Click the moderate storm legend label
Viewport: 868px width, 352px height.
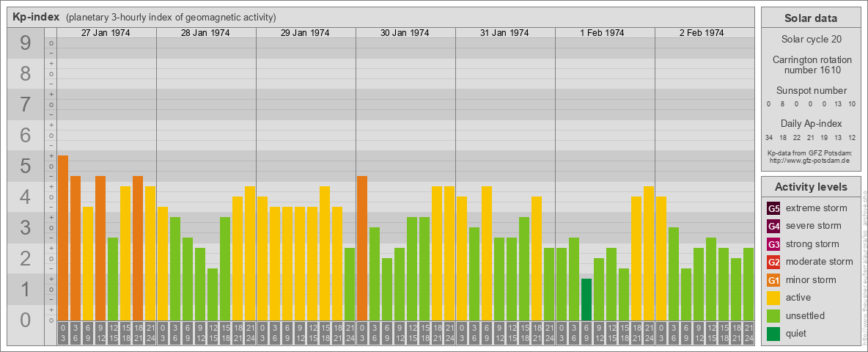click(820, 262)
